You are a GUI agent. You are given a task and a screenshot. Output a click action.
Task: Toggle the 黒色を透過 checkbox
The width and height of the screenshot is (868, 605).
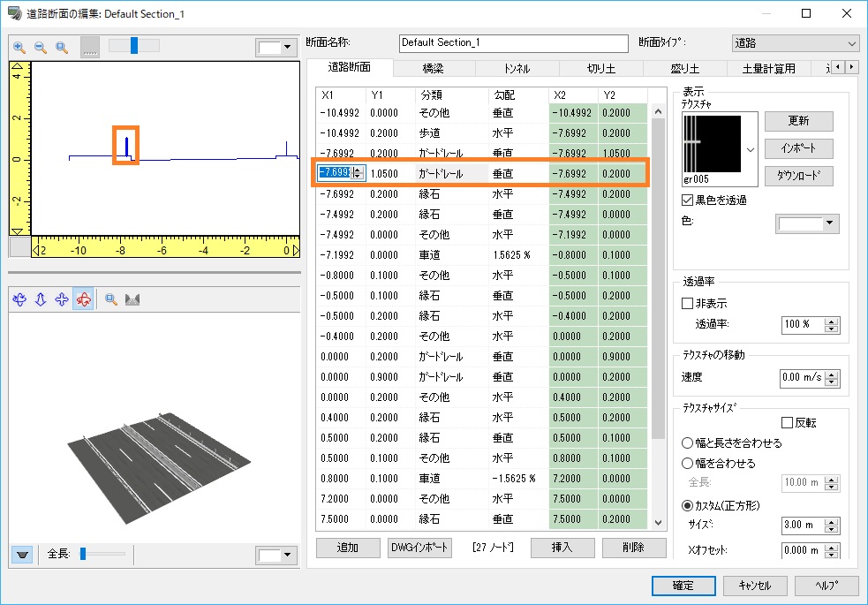pyautogui.click(x=689, y=200)
